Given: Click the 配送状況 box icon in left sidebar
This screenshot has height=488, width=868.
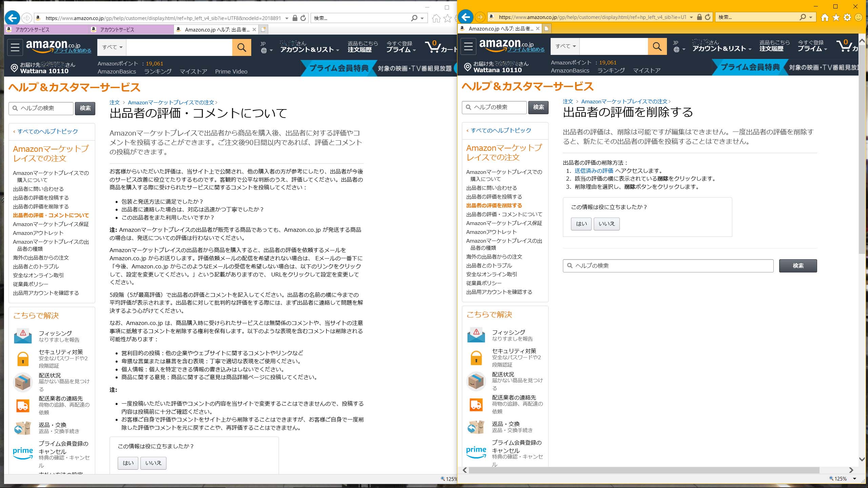Looking at the screenshot, I should pyautogui.click(x=23, y=382).
